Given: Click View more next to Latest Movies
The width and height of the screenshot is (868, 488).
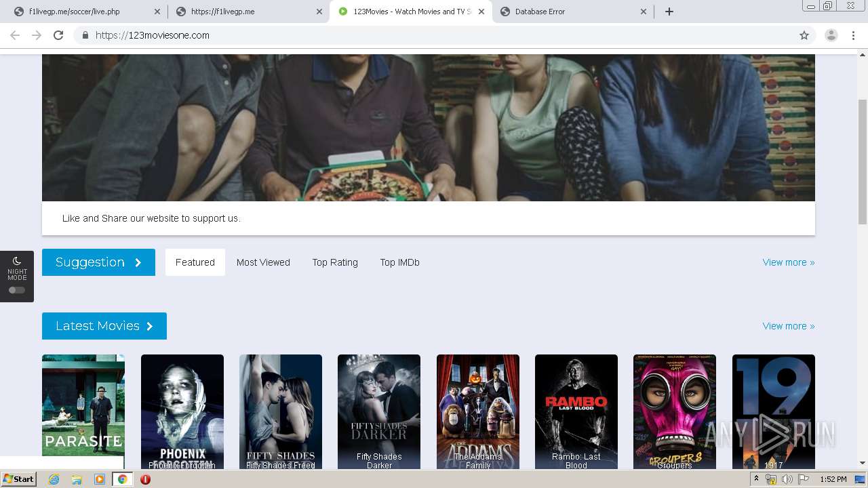Looking at the screenshot, I should tap(789, 326).
